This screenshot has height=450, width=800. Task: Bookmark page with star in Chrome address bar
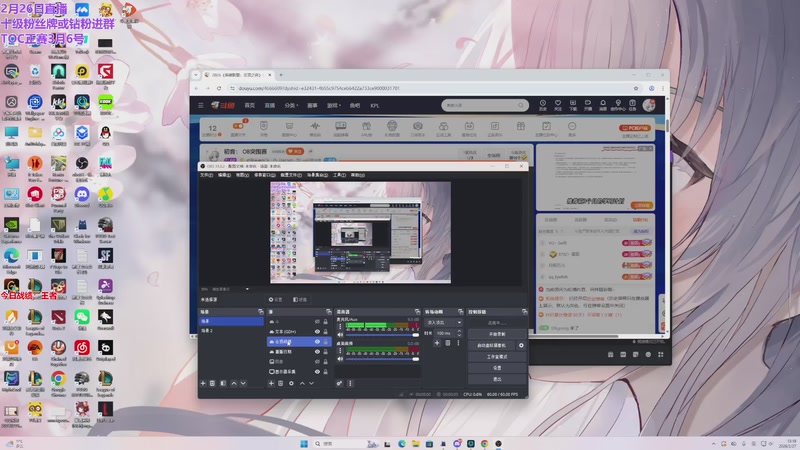(636, 88)
